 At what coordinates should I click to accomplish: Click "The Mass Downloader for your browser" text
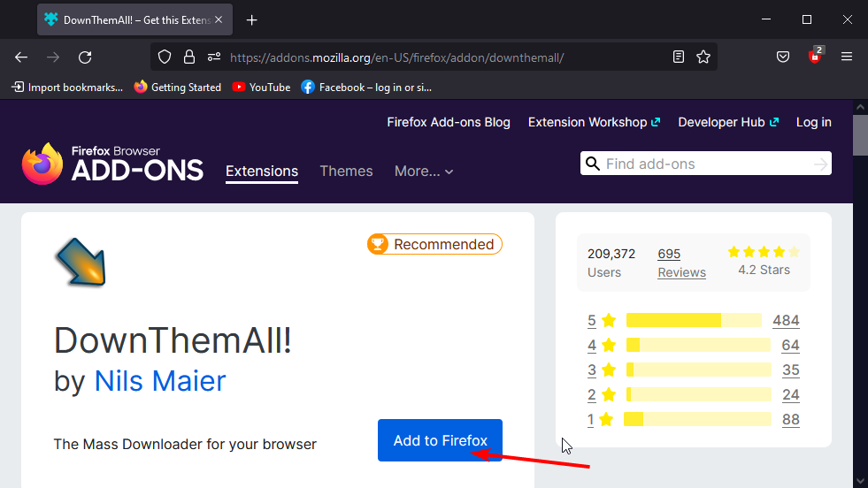click(x=185, y=445)
